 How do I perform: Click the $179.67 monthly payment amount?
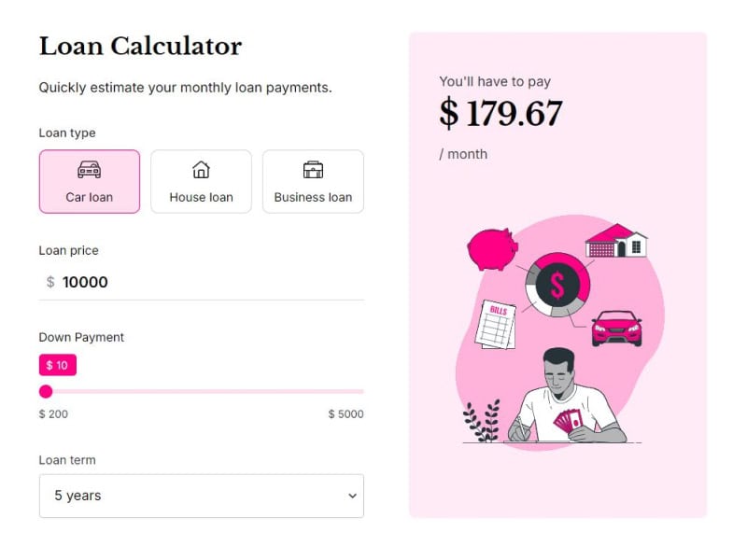[501, 113]
